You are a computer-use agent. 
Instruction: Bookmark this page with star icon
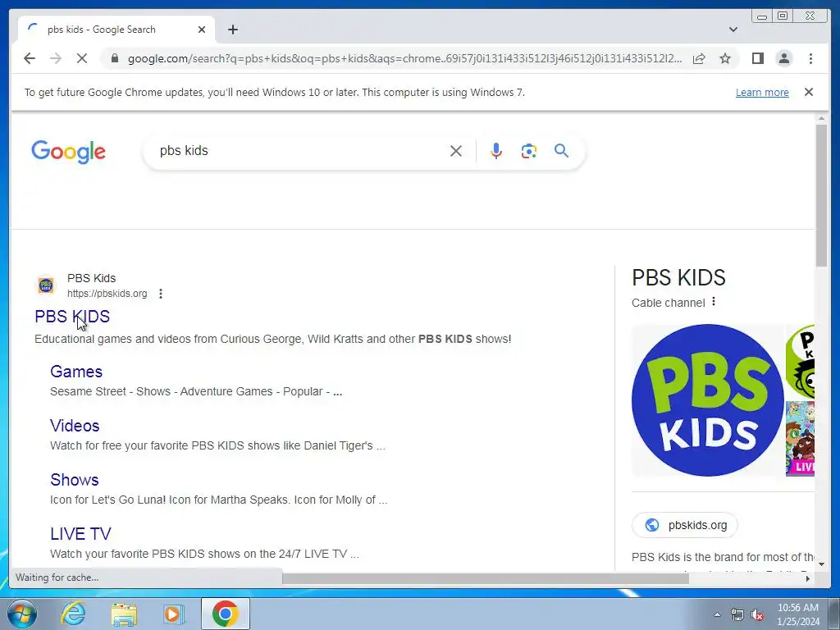[725, 58]
